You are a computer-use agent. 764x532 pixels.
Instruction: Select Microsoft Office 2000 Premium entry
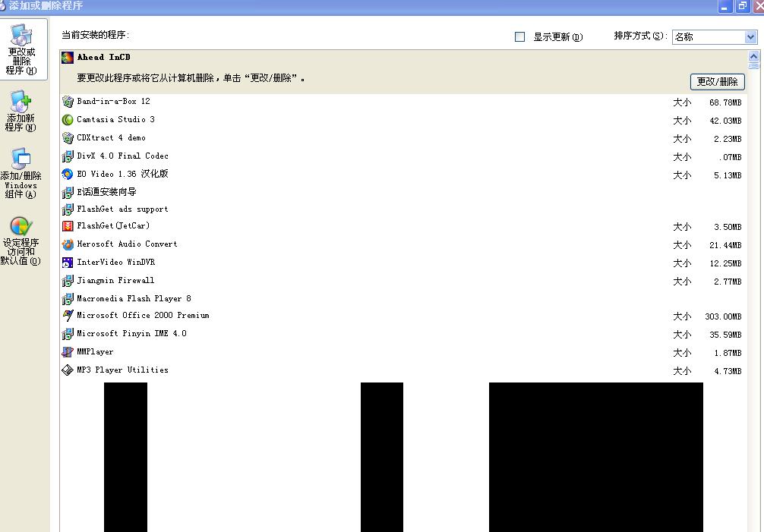[x=403, y=316]
